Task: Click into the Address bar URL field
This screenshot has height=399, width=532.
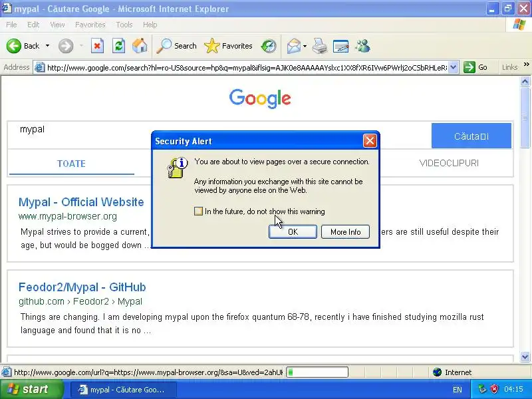Action: pos(247,68)
